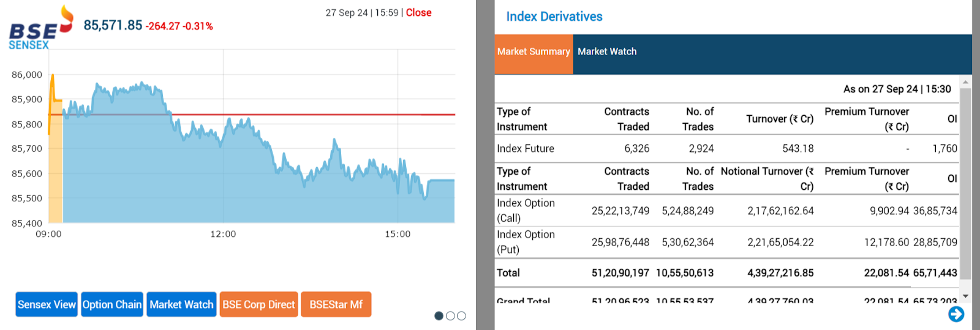Click the Sensex value 85,571.85
The height and width of the screenshot is (330, 980).
point(113,25)
